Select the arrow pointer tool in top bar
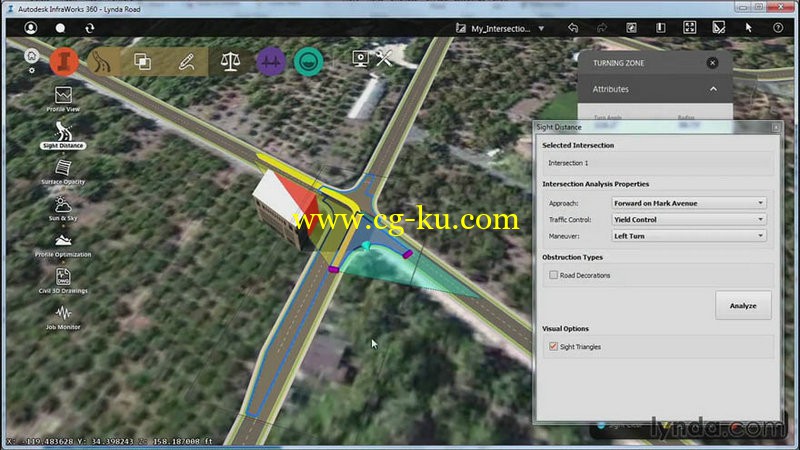 pyautogui.click(x=748, y=28)
